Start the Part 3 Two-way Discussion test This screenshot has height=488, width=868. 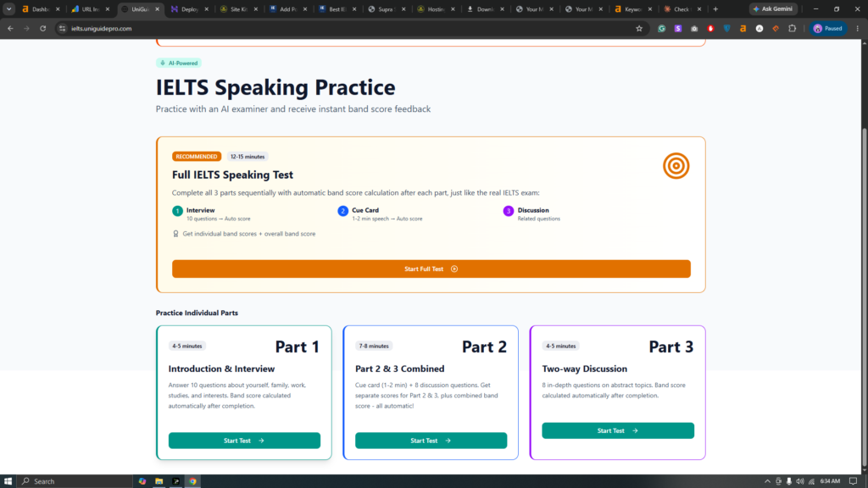click(x=618, y=430)
